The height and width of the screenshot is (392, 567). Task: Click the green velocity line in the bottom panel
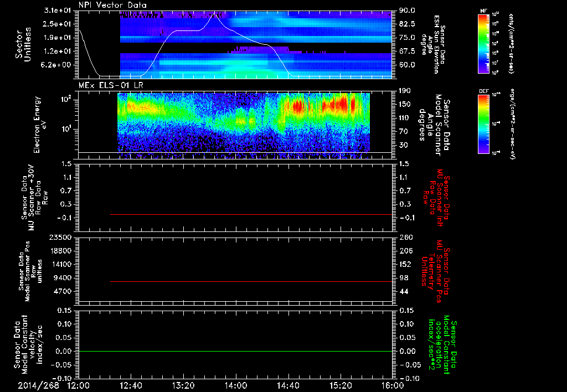(x=235, y=351)
